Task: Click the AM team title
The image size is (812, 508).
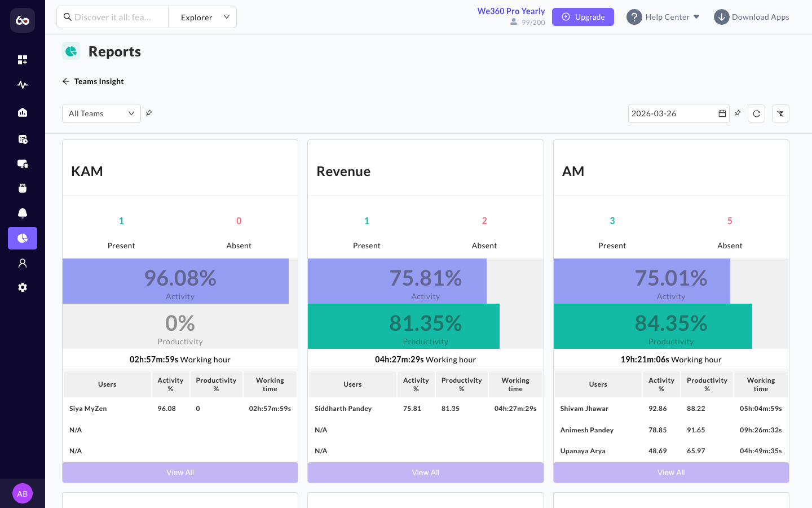Action: coord(573,171)
